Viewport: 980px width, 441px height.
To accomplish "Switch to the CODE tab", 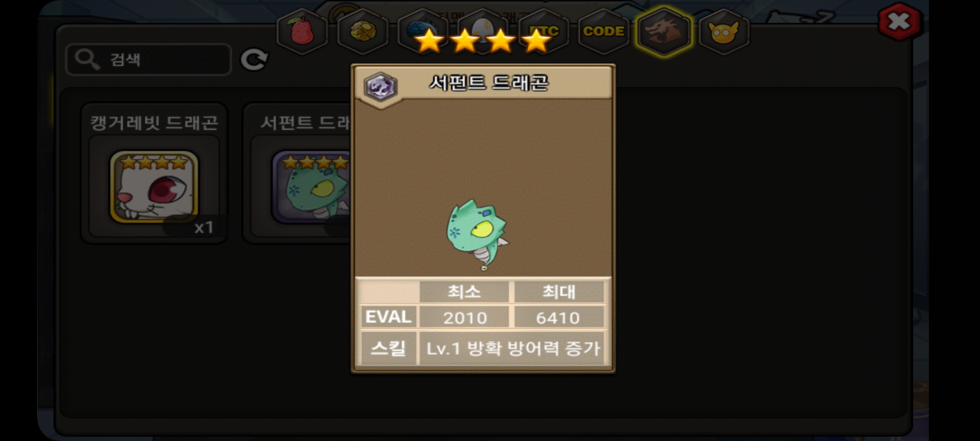I will [x=604, y=31].
